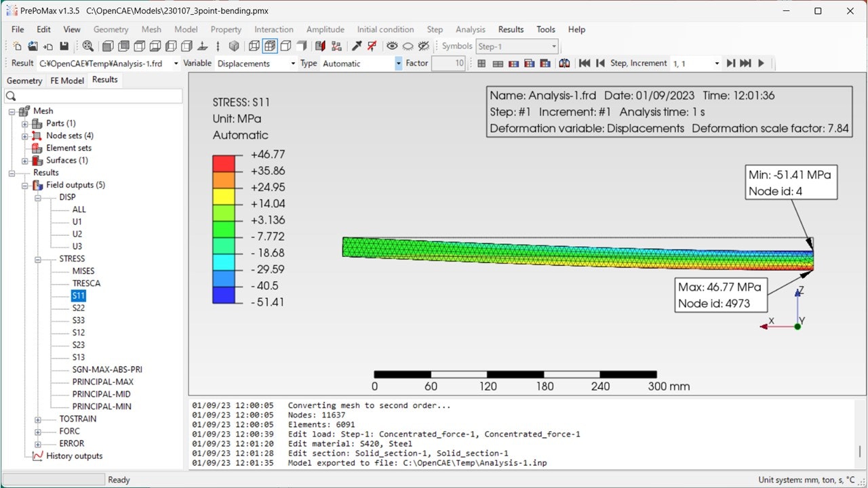Image resolution: width=868 pixels, height=488 pixels.
Task: Click the Import file toolbar icon
Action: pyautogui.click(x=47, y=46)
